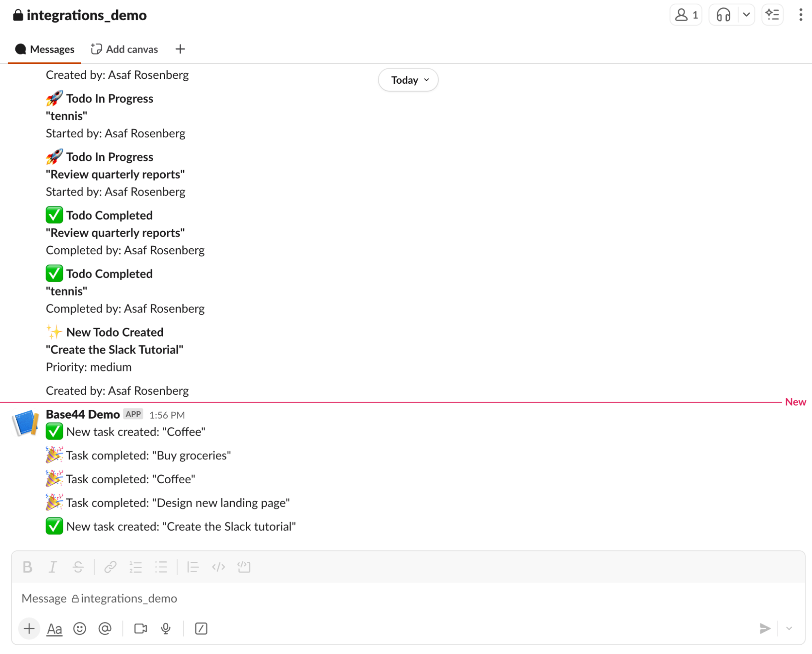Open the emoji picker
This screenshot has height=654, width=812.
coord(80,628)
